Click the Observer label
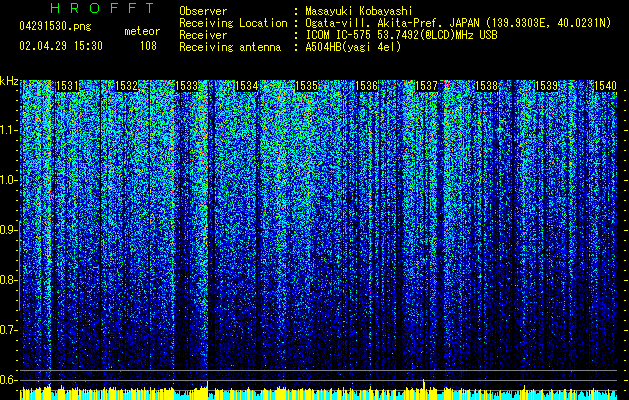Image resolution: width=629 pixels, height=400 pixels. [x=203, y=11]
